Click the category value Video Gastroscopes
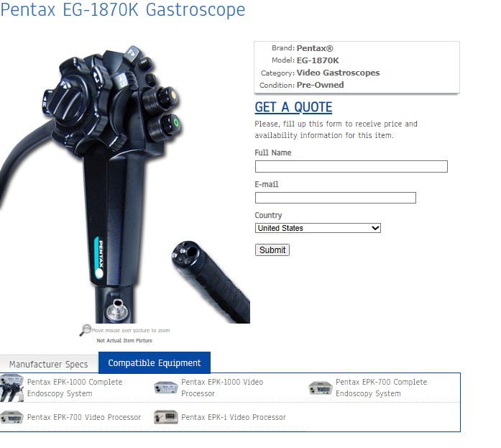The image size is (501, 448). click(338, 73)
